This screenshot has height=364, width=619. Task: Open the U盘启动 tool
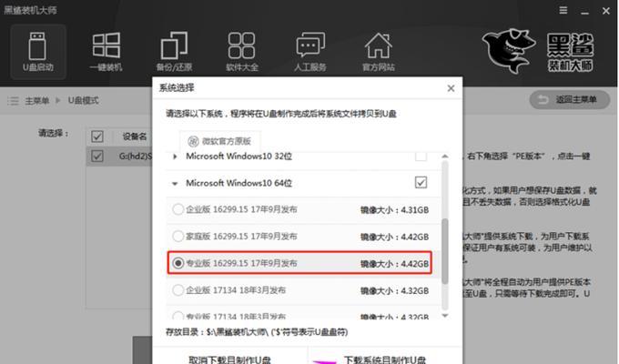tap(38, 52)
